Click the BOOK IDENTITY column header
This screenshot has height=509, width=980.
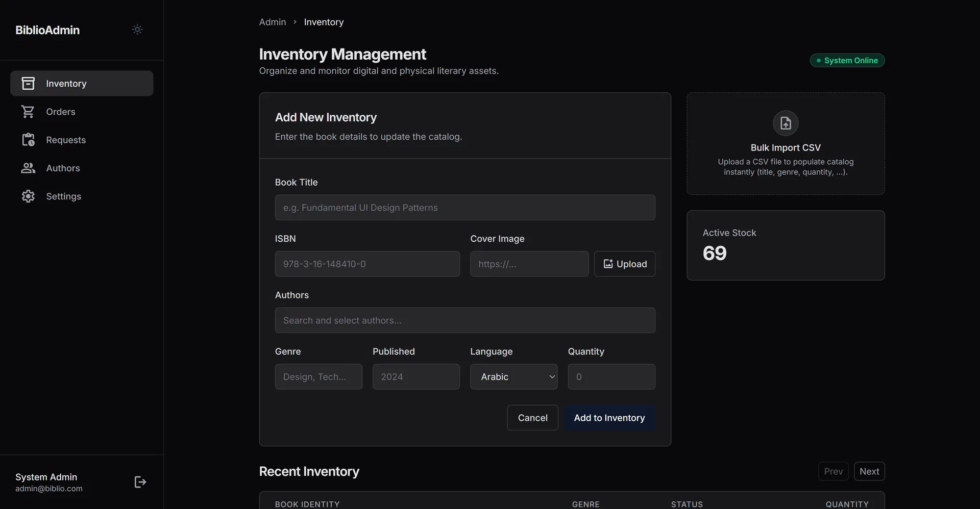click(307, 504)
